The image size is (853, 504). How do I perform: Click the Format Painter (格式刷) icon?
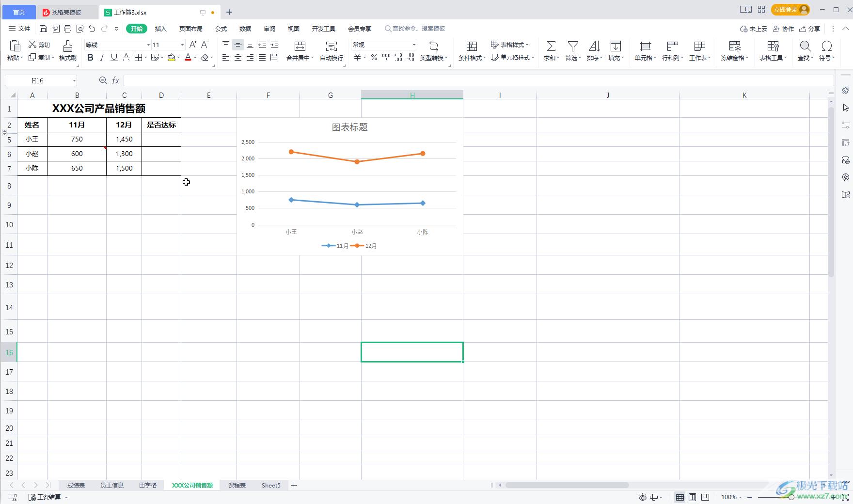[68, 46]
